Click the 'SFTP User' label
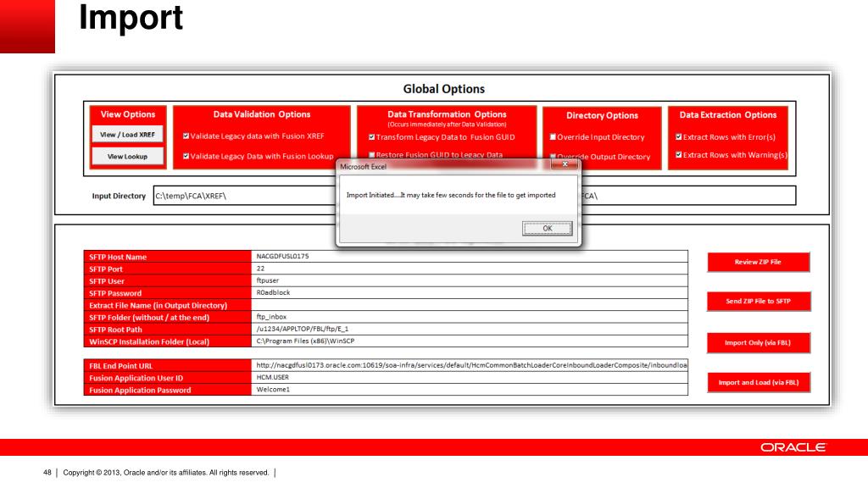868x488 pixels. point(107,281)
